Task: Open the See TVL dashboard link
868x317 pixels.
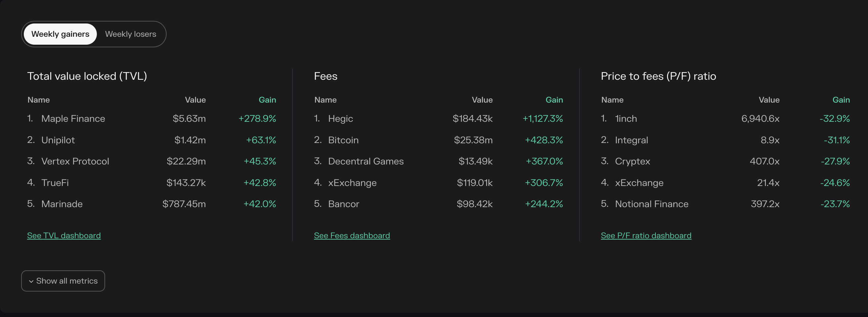Action: tap(64, 235)
